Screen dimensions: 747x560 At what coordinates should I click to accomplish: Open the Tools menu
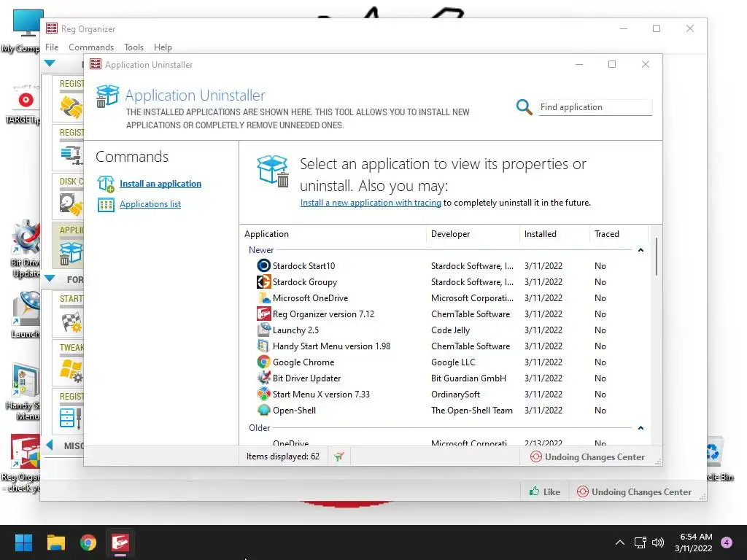(133, 47)
